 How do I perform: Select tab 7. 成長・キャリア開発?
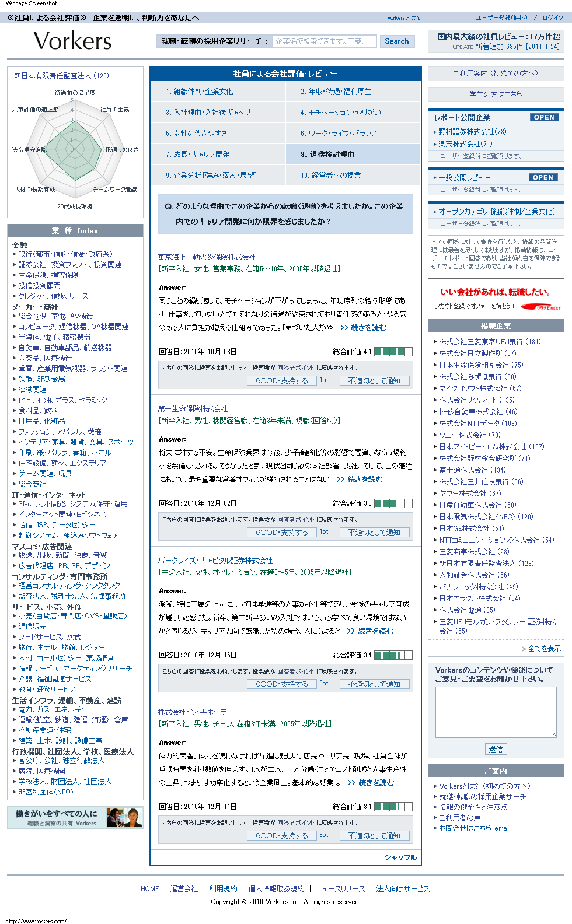[218, 155]
